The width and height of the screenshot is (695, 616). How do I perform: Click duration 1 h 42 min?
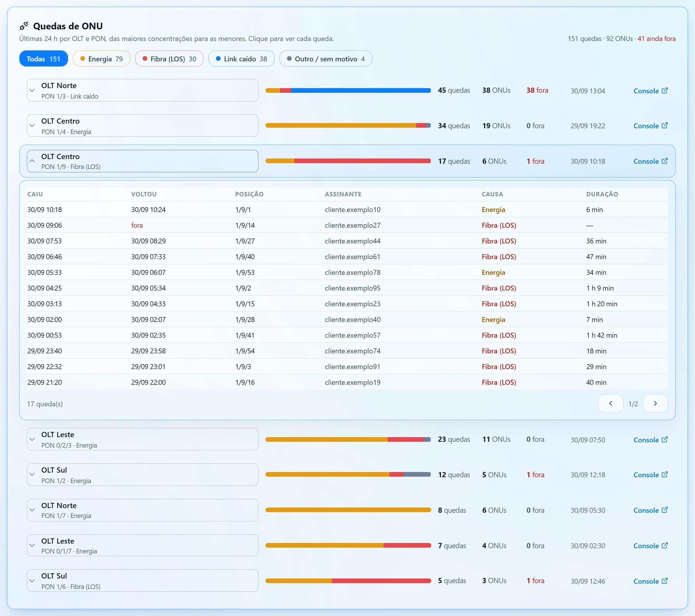602,335
